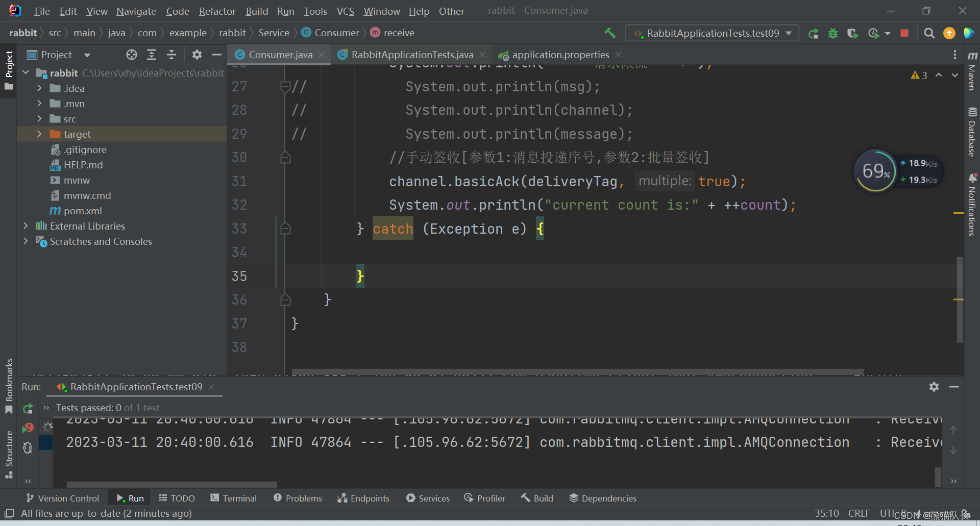This screenshot has width=980, height=526.
Task: Rerun RabbitApplicationTests.test09 from top toolbar
Action: click(813, 33)
